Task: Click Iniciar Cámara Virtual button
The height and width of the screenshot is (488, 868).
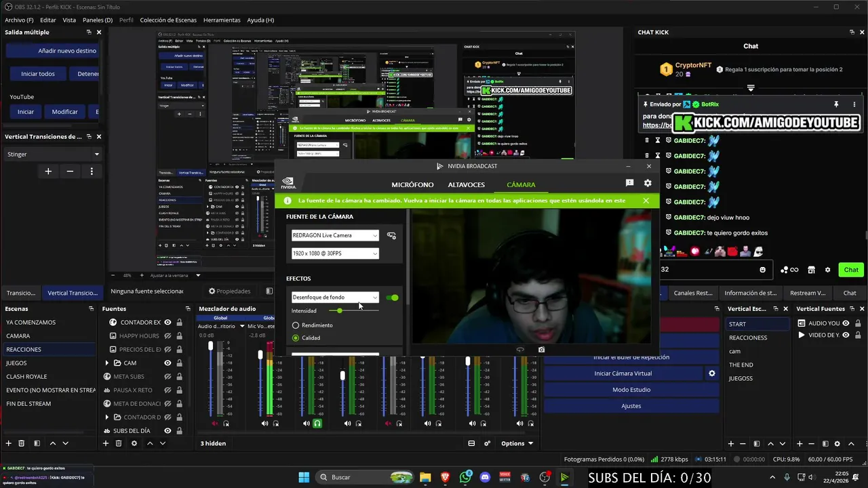Action: pos(623,373)
